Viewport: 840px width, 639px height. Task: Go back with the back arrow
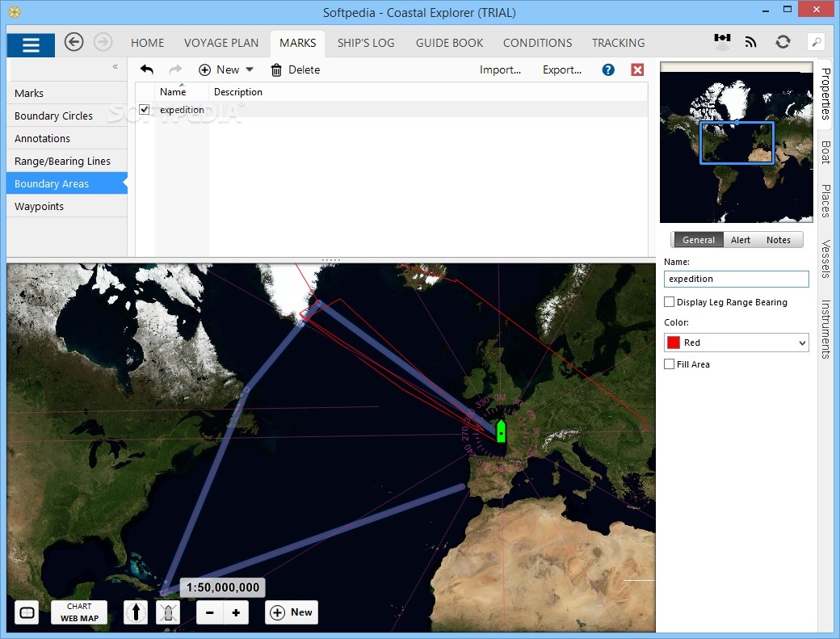(x=74, y=42)
